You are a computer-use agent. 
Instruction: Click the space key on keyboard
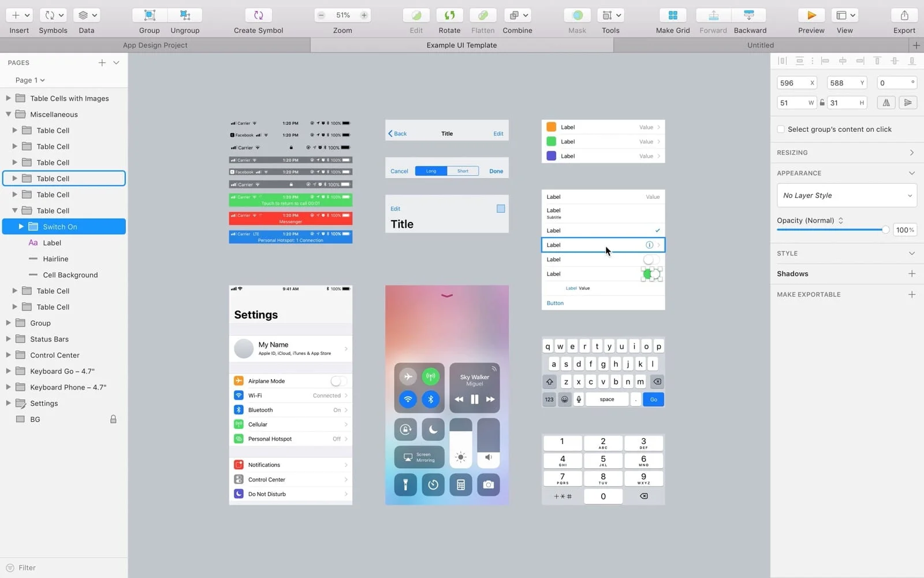pyautogui.click(x=607, y=399)
